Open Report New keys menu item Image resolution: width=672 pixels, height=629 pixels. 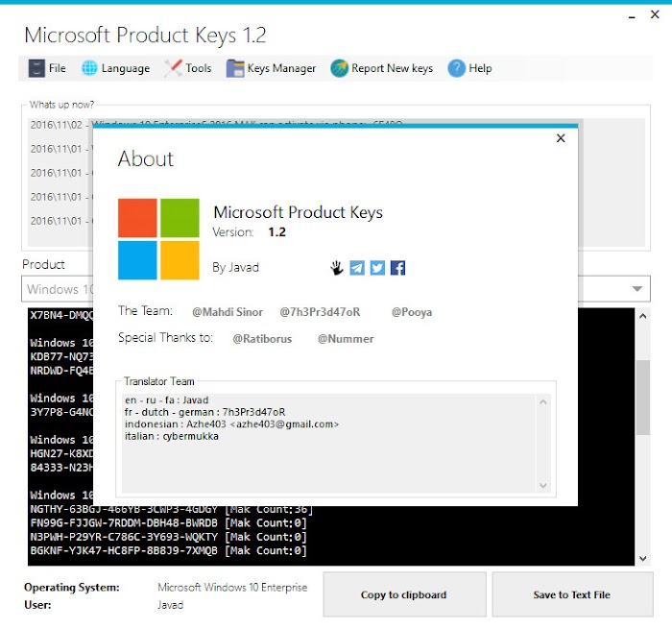coord(382,68)
